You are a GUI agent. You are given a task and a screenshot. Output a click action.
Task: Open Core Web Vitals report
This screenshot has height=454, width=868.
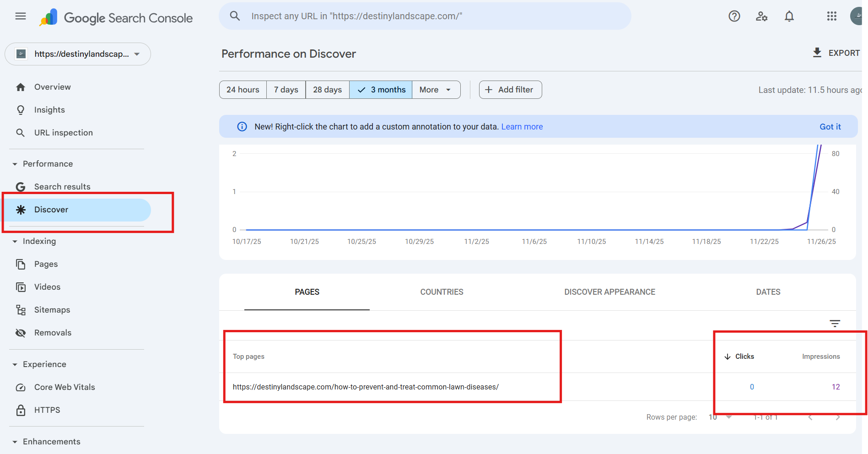click(65, 387)
